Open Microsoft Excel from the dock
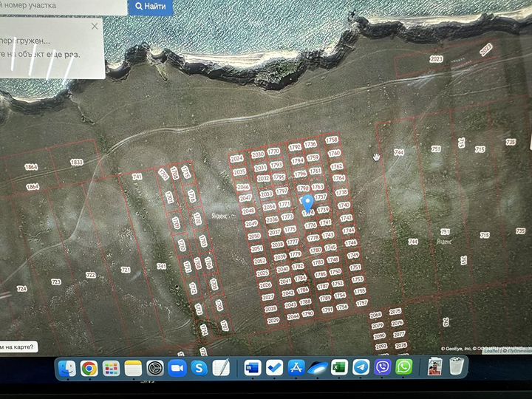 pyautogui.click(x=339, y=367)
